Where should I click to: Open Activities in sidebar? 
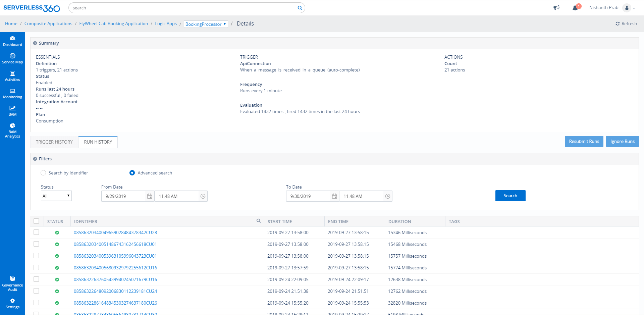[12, 76]
